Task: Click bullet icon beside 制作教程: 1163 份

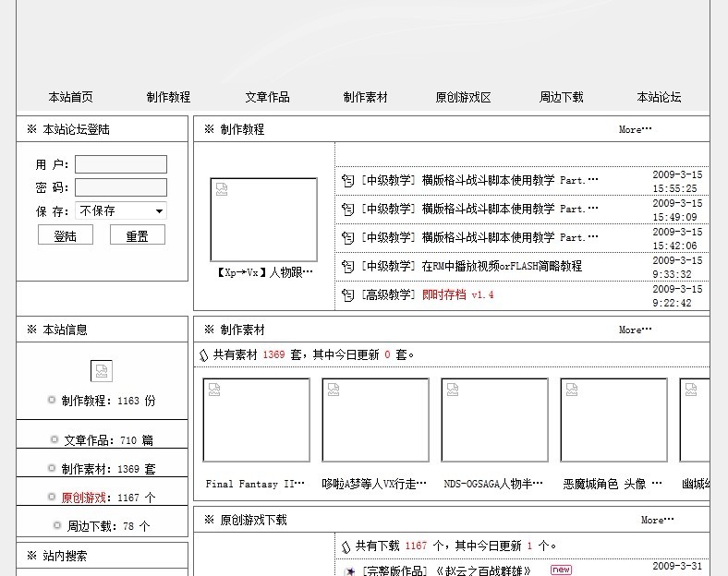Action: [52, 400]
